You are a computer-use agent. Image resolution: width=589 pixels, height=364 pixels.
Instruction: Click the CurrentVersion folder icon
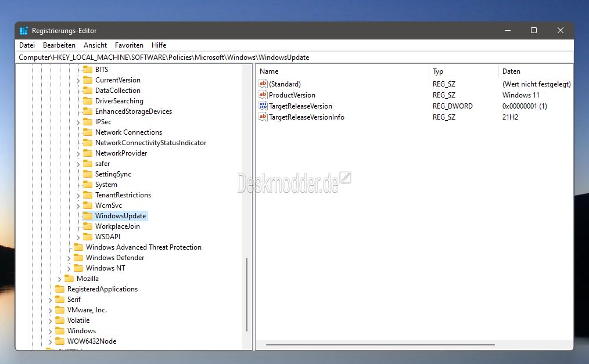88,80
